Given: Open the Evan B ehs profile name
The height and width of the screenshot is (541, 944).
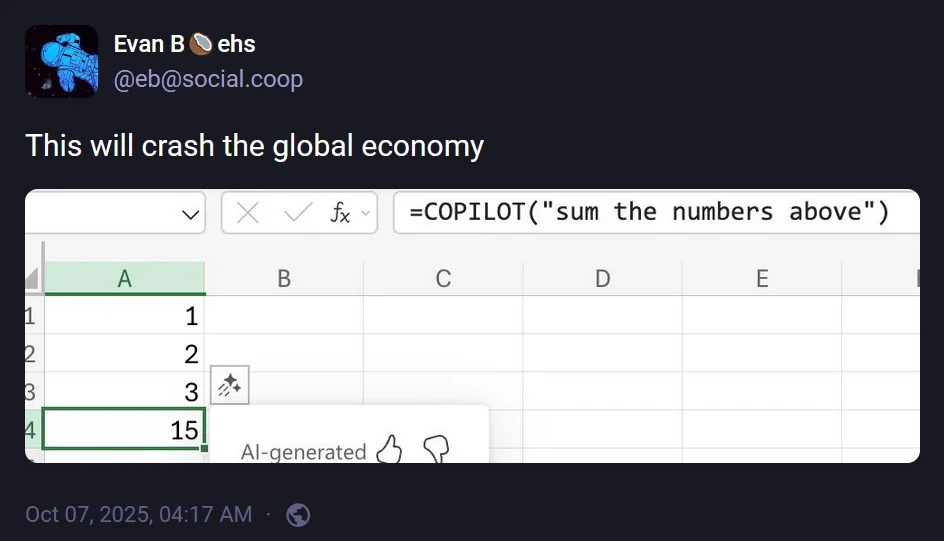Looking at the screenshot, I should tap(184, 44).
